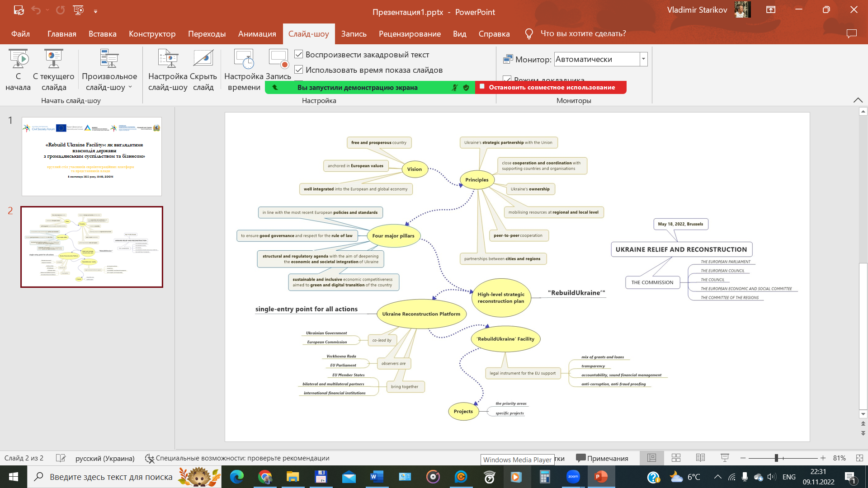The image size is (868, 488).
Task: Click the ribbon display options icon
Action: pyautogui.click(x=771, y=9)
